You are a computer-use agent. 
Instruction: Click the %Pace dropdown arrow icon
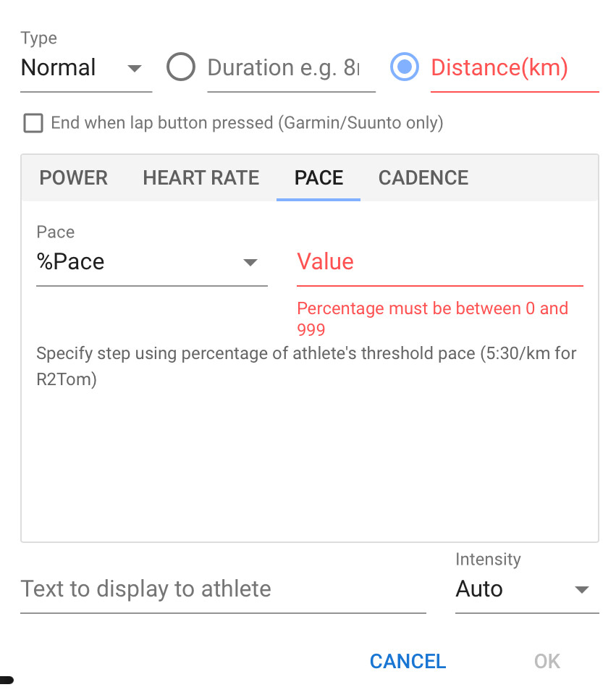click(x=250, y=262)
